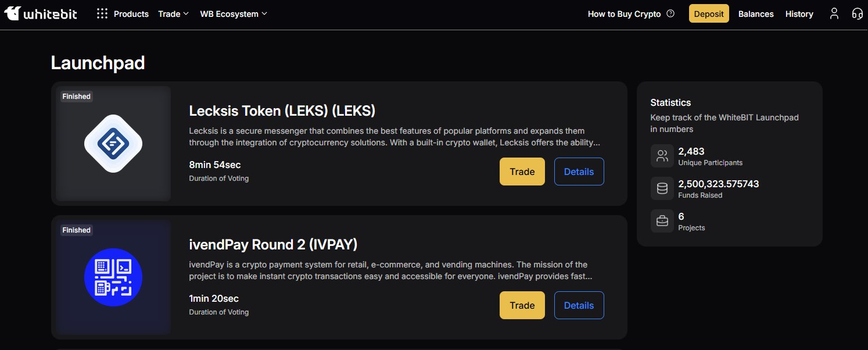Screen dimensions: 868x350
Task: Open the How to Buy Crypto link
Action: tap(625, 13)
